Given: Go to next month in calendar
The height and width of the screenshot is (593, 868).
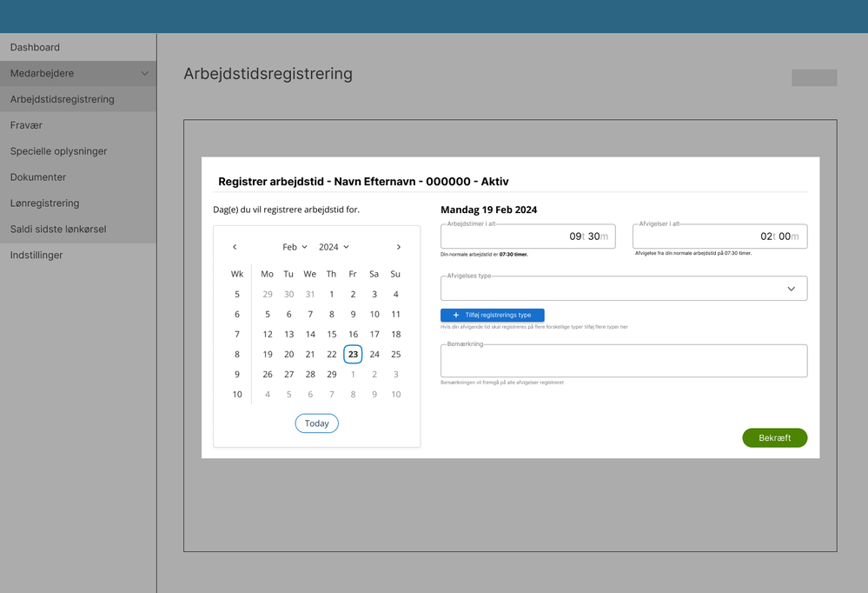Looking at the screenshot, I should pyautogui.click(x=399, y=247).
